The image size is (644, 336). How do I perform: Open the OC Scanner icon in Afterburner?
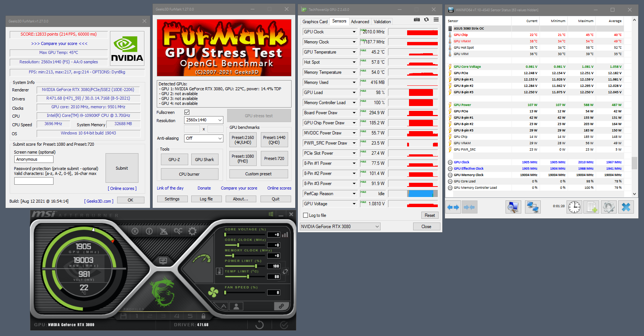[x=178, y=231]
